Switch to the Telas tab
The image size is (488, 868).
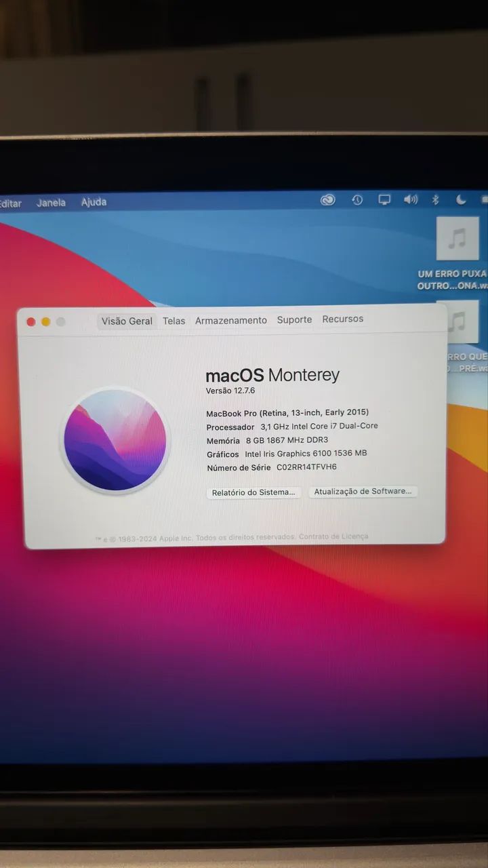click(x=174, y=321)
